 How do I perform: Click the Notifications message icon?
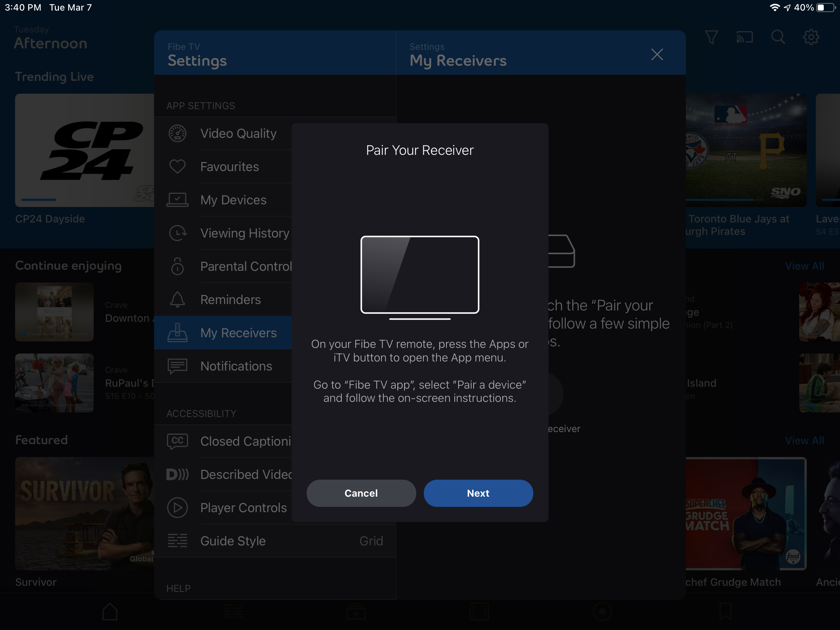[x=178, y=366]
